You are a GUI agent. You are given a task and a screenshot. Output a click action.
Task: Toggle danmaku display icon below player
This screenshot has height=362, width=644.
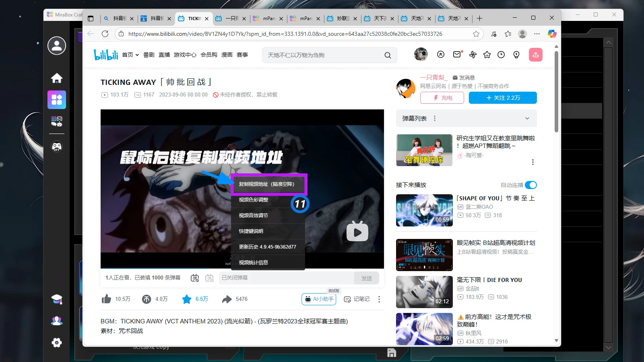[195, 278]
